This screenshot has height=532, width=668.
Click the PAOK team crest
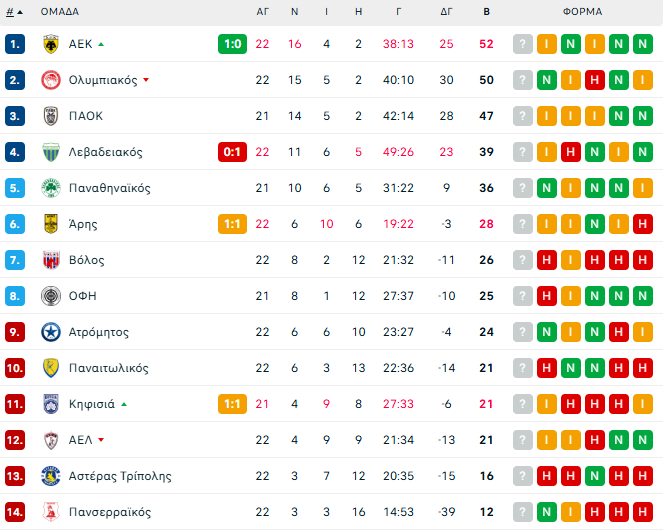click(x=50, y=116)
